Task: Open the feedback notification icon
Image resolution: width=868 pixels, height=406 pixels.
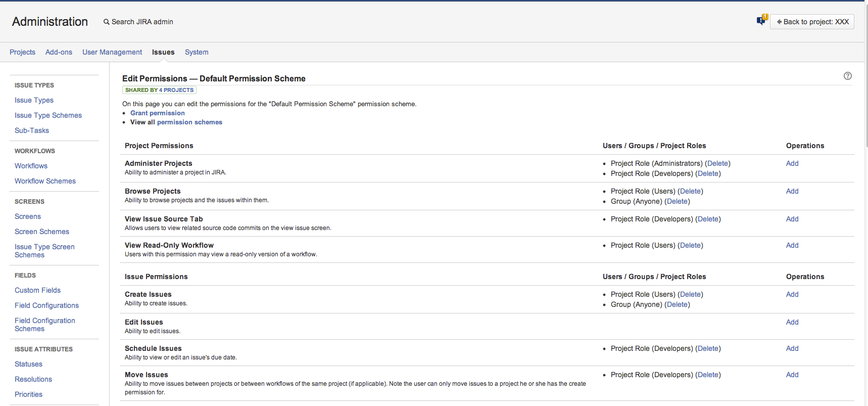Action: 762,20
